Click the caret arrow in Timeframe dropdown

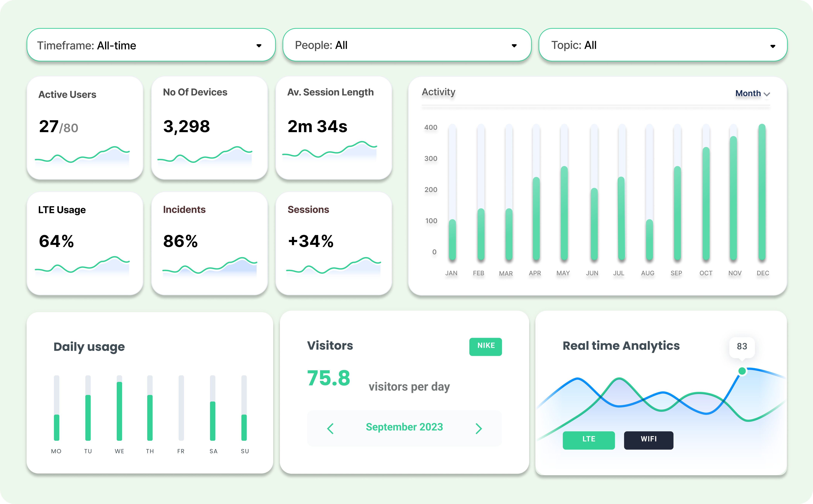[259, 46]
